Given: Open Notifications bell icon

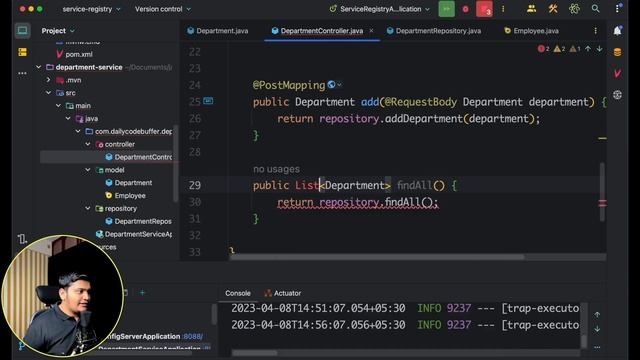Looking at the screenshot, I should point(618,31).
